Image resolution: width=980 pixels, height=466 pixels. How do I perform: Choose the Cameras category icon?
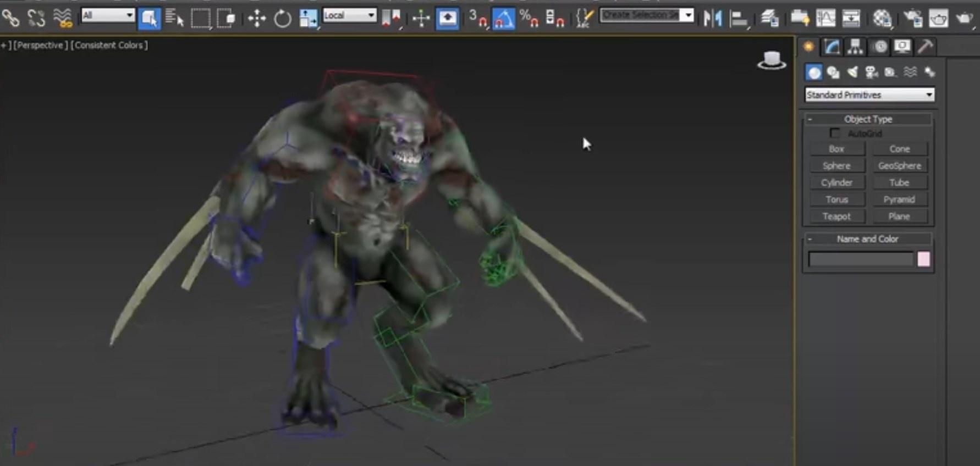tap(871, 73)
